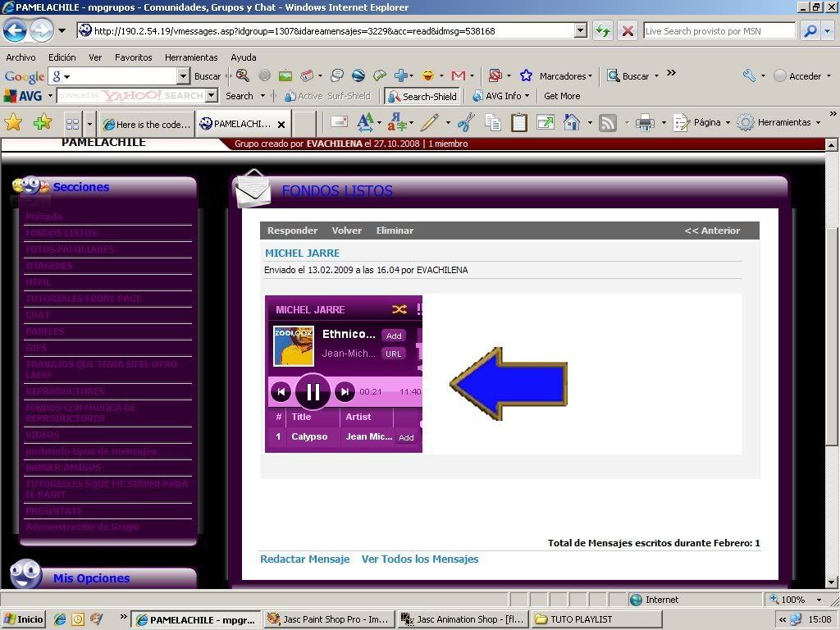Click the clipboard paste icon
Viewport: 840px width, 630px height.
pos(518,122)
